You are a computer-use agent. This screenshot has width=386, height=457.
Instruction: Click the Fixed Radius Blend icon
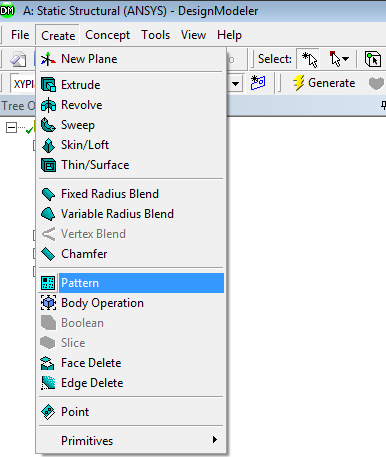pyautogui.click(x=48, y=194)
